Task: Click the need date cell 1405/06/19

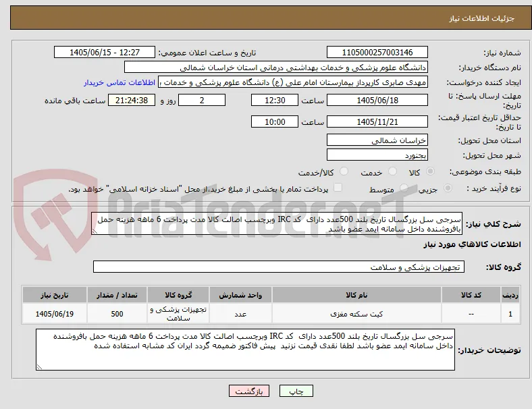Action: [55, 314]
